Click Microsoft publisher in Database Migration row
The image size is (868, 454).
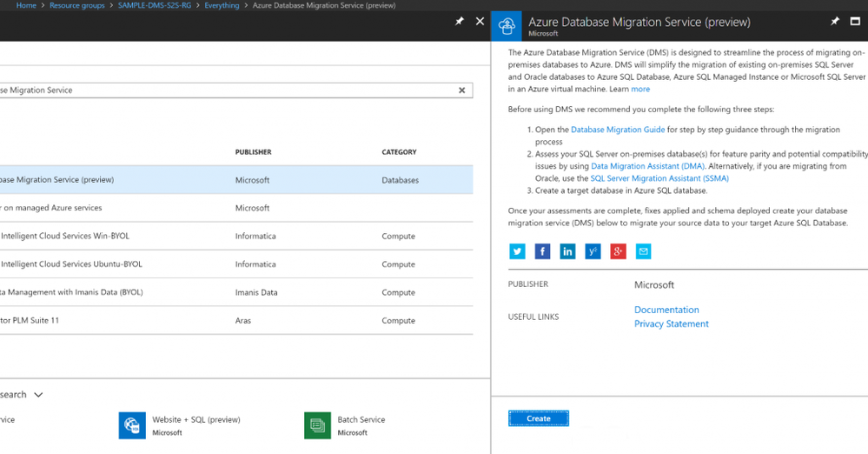pos(253,180)
